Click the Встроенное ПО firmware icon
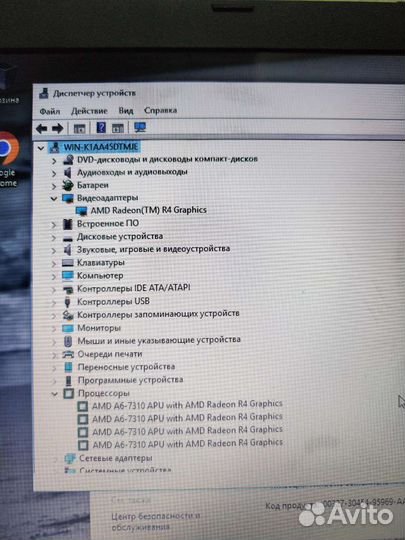The width and height of the screenshot is (405, 540). [x=68, y=224]
